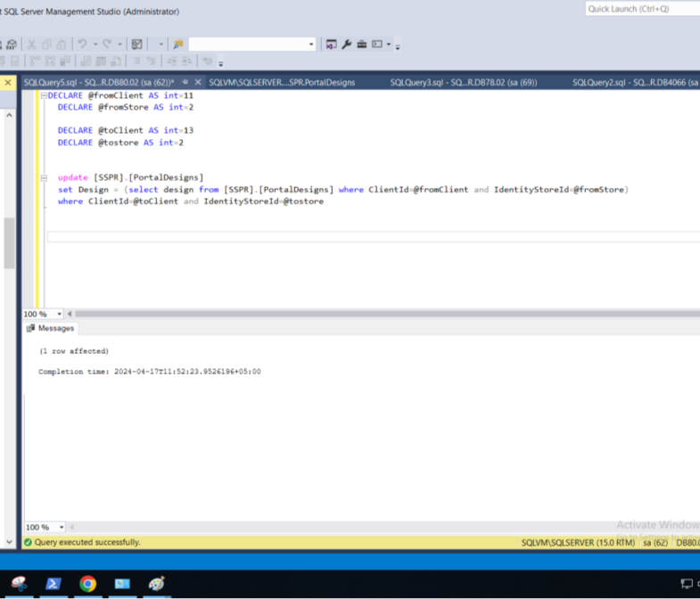Open Properties via the wrench icon
700x599 pixels.
coord(346,45)
